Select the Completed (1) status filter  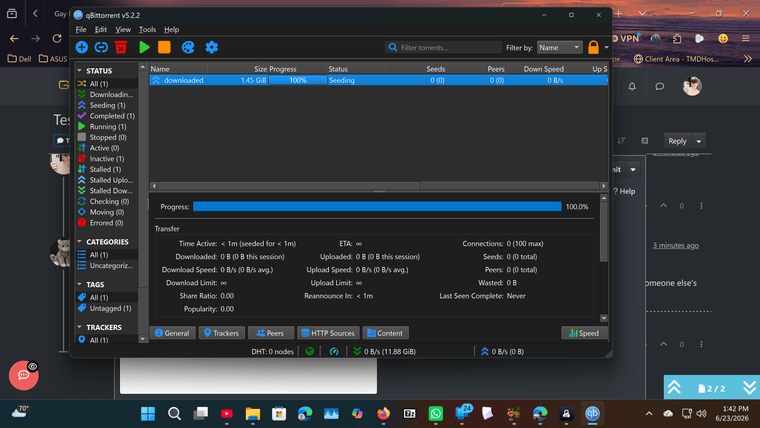pyautogui.click(x=107, y=116)
